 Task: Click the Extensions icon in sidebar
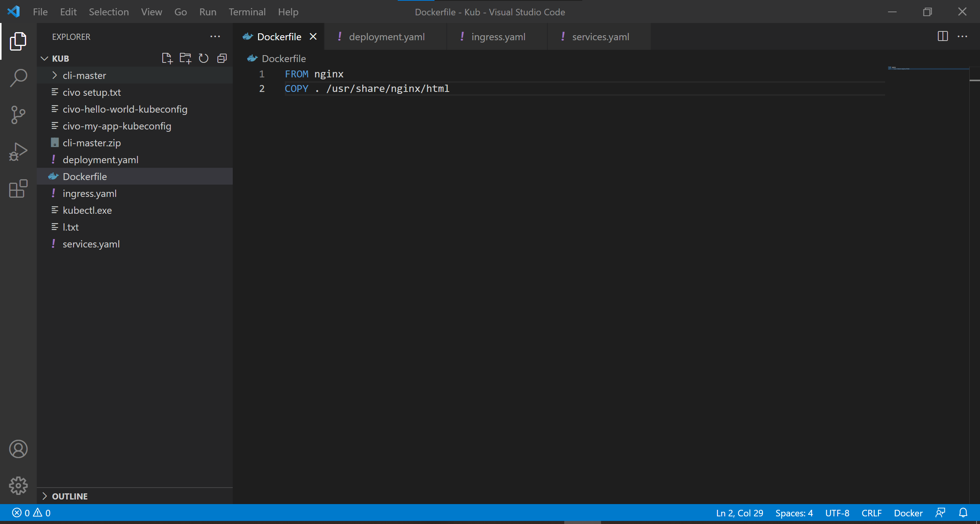(18, 189)
